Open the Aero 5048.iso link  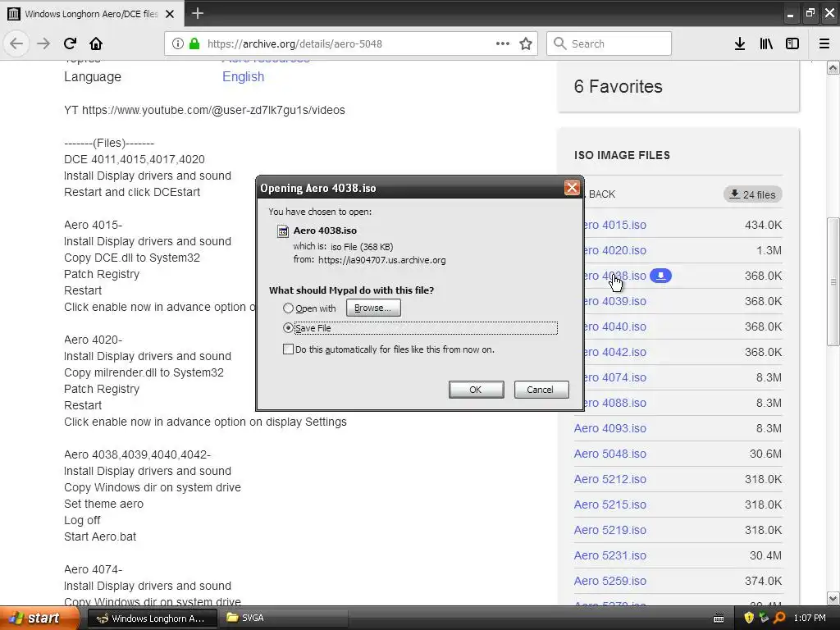point(610,454)
